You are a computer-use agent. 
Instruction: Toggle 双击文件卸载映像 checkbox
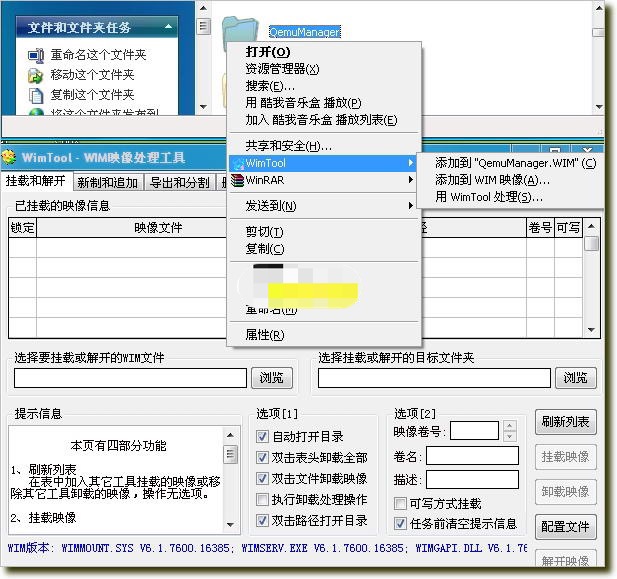pos(262,479)
